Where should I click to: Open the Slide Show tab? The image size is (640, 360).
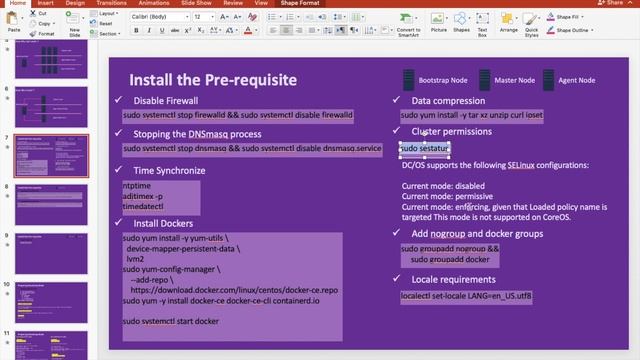(196, 3)
